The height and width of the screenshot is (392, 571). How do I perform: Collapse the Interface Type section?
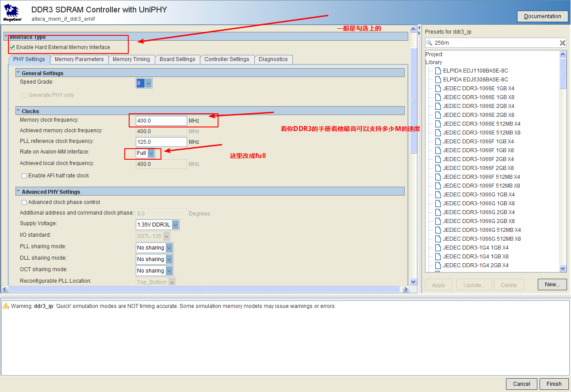click(6, 36)
